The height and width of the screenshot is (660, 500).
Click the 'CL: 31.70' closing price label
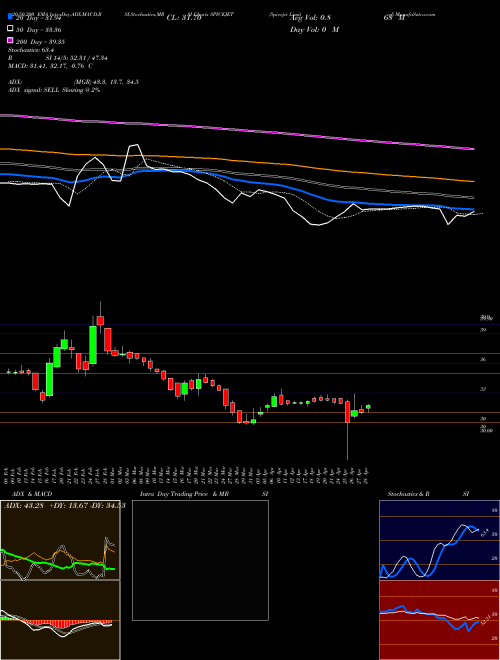pyautogui.click(x=184, y=18)
